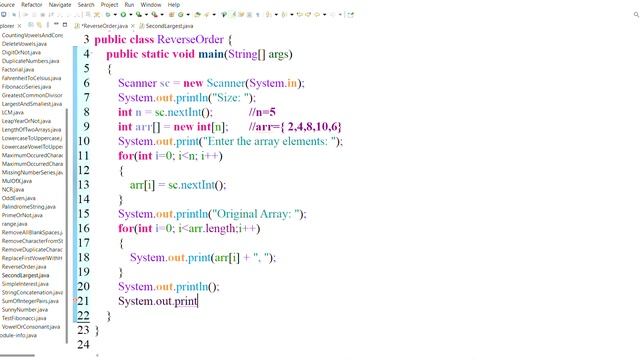640x360 pixels.
Task: Click the Collapse All icon in Package Explorer
Action: coord(31,25)
